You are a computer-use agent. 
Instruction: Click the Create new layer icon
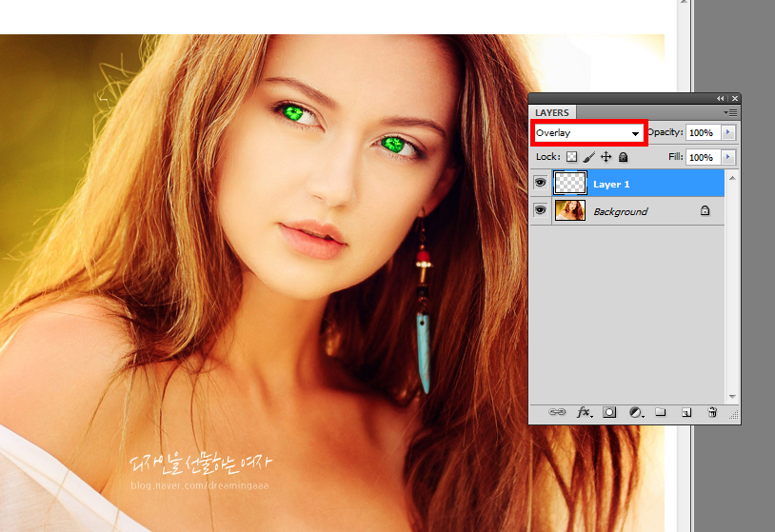pyautogui.click(x=686, y=412)
